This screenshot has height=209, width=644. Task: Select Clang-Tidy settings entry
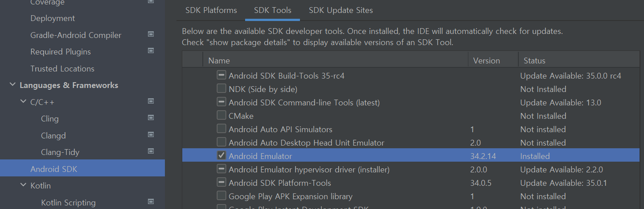click(60, 152)
